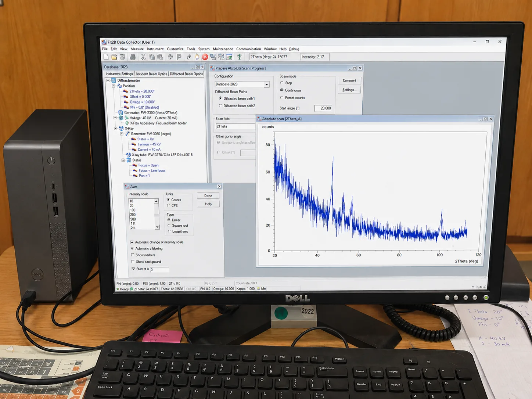Enable the Show markers checkbox

(133, 255)
